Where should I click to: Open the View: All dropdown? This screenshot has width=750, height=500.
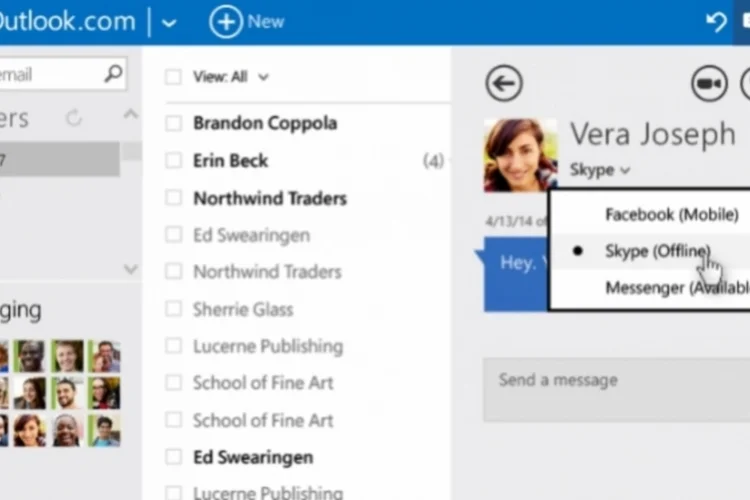click(231, 77)
